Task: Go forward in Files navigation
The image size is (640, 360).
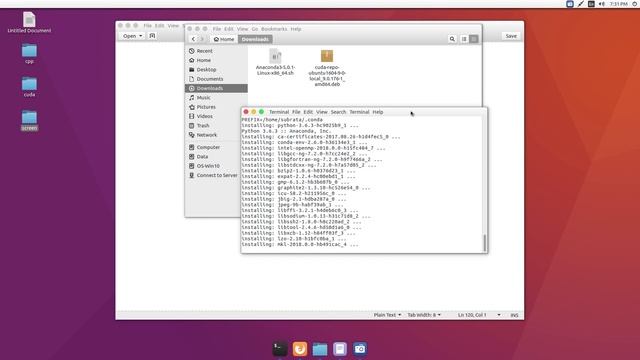Action: pos(202,39)
